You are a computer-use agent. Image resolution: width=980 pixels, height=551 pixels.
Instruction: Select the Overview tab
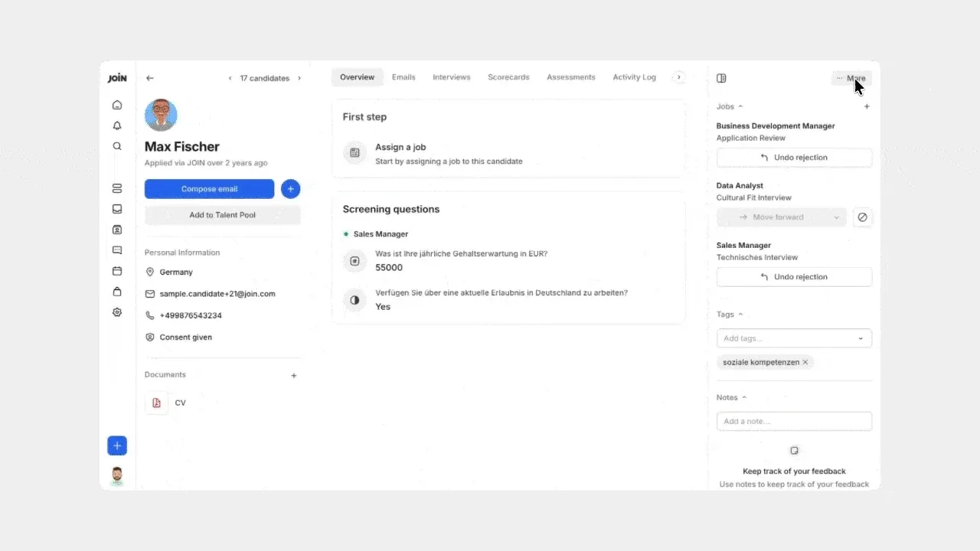[358, 77]
